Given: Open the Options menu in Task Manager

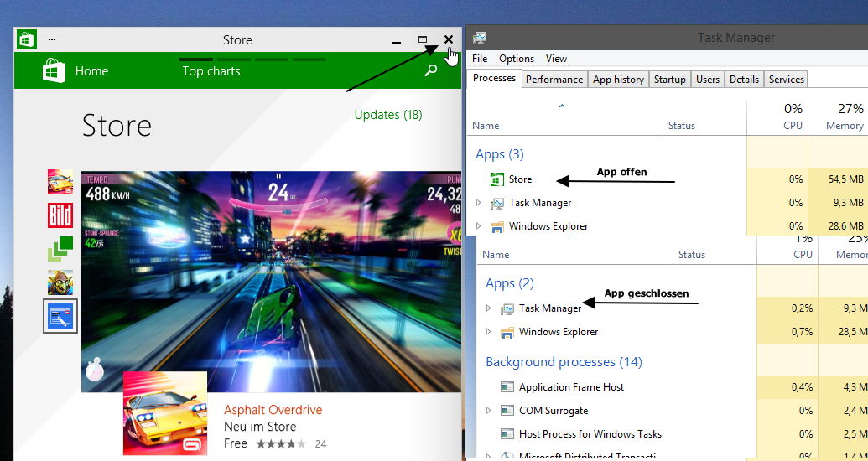Looking at the screenshot, I should (x=517, y=58).
